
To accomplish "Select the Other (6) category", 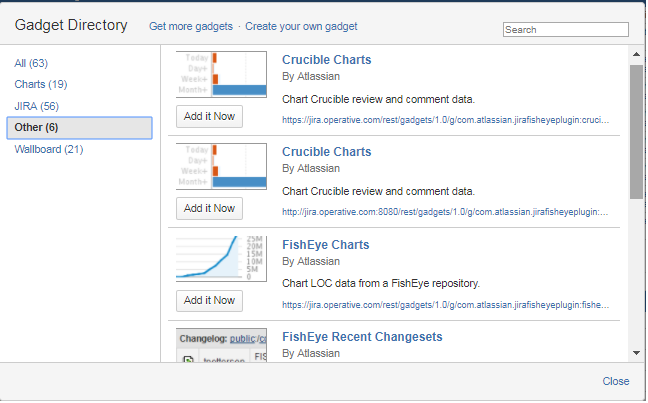I will (79, 128).
